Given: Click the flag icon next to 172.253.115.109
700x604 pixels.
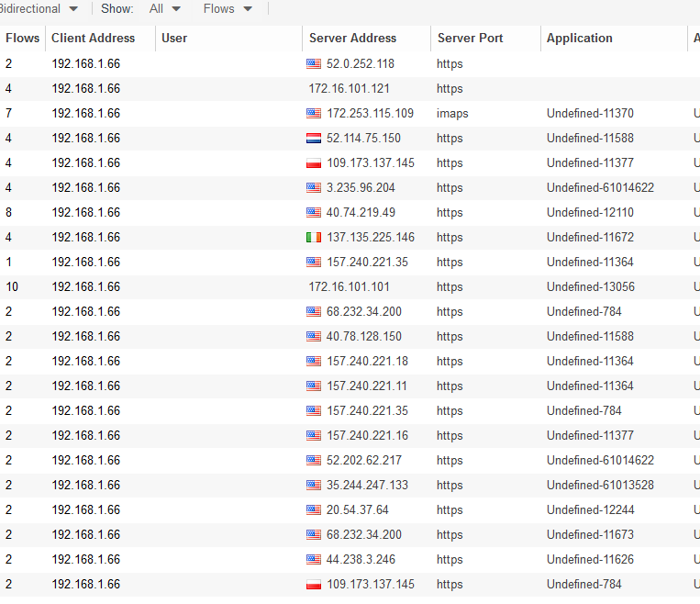Looking at the screenshot, I should pyautogui.click(x=314, y=114).
